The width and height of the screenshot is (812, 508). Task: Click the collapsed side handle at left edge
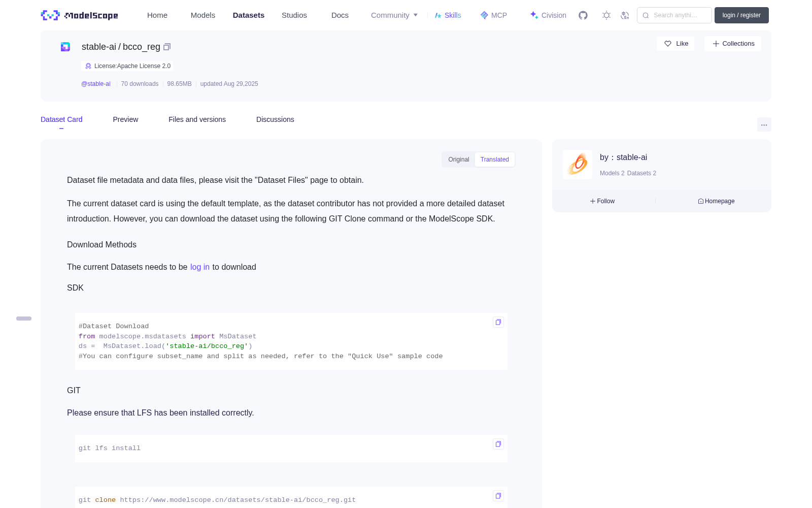click(24, 319)
